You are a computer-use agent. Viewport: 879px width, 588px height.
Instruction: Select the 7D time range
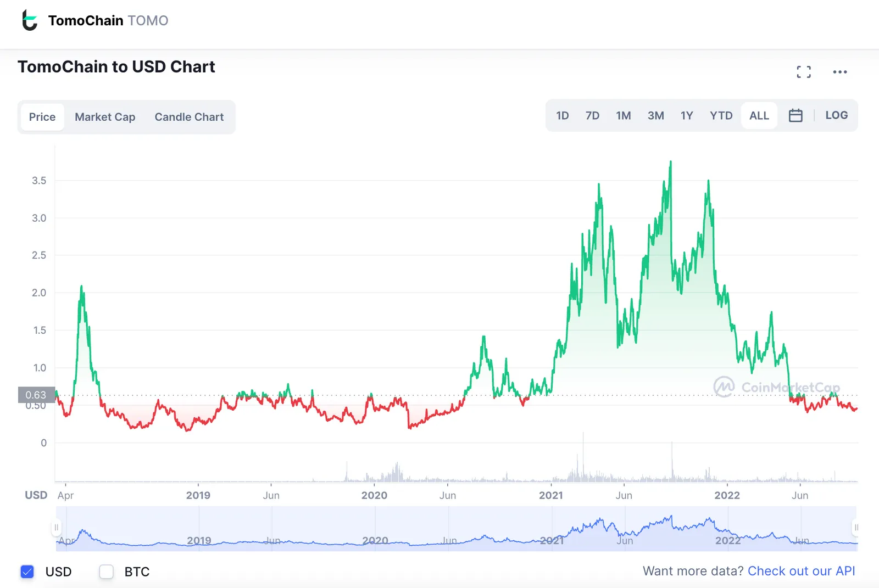coord(592,115)
